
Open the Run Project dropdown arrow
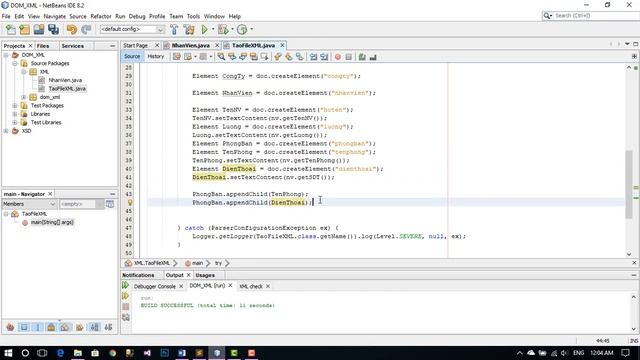point(213,29)
